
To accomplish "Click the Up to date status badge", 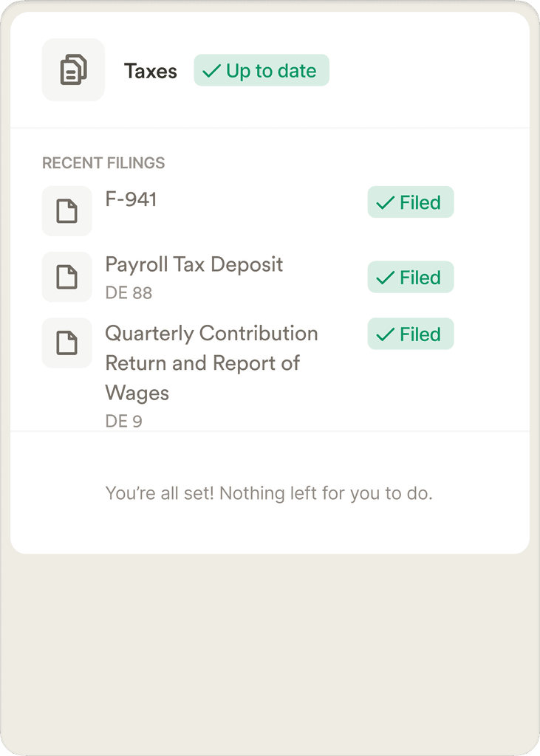I will [x=262, y=70].
